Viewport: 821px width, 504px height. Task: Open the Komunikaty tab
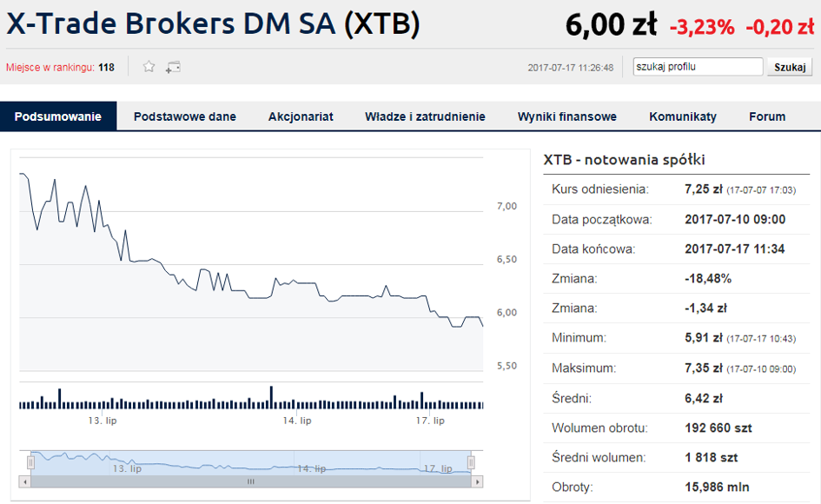coord(683,116)
